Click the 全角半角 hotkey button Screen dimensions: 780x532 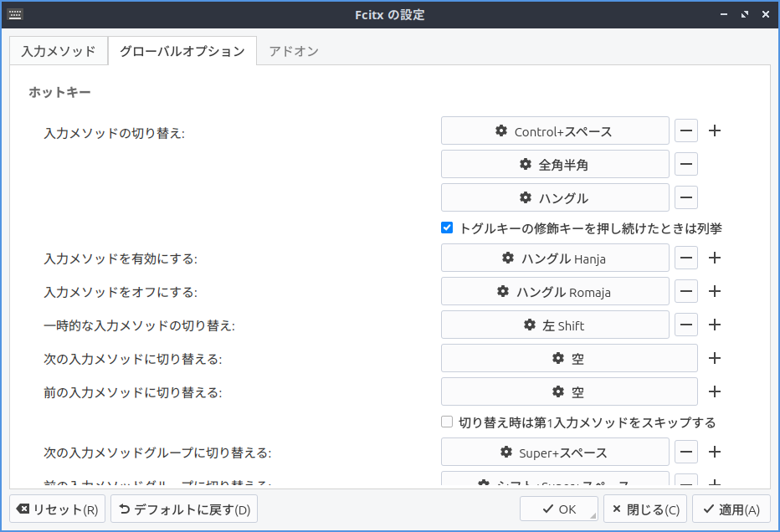(555, 164)
